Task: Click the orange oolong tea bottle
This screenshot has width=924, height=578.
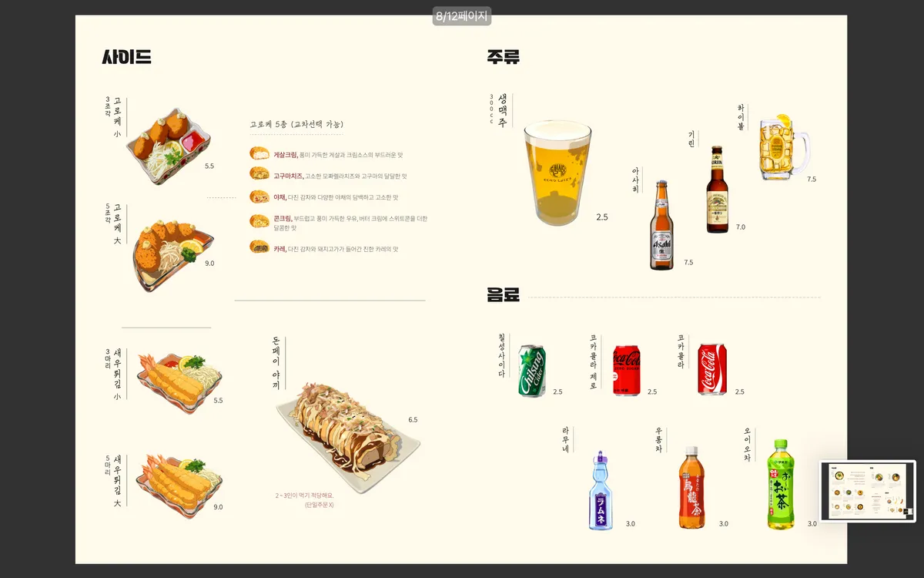Action: tap(691, 488)
